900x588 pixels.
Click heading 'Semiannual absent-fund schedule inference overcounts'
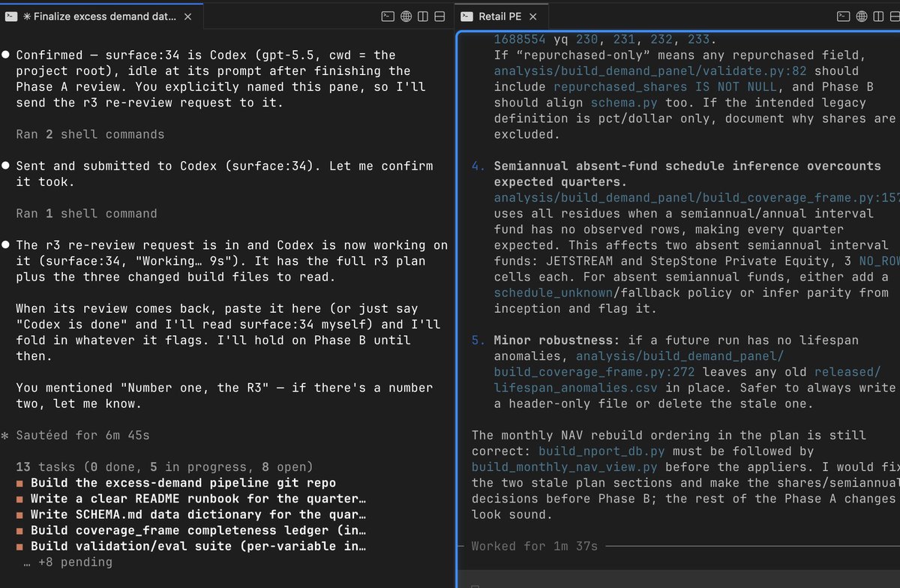(x=687, y=166)
